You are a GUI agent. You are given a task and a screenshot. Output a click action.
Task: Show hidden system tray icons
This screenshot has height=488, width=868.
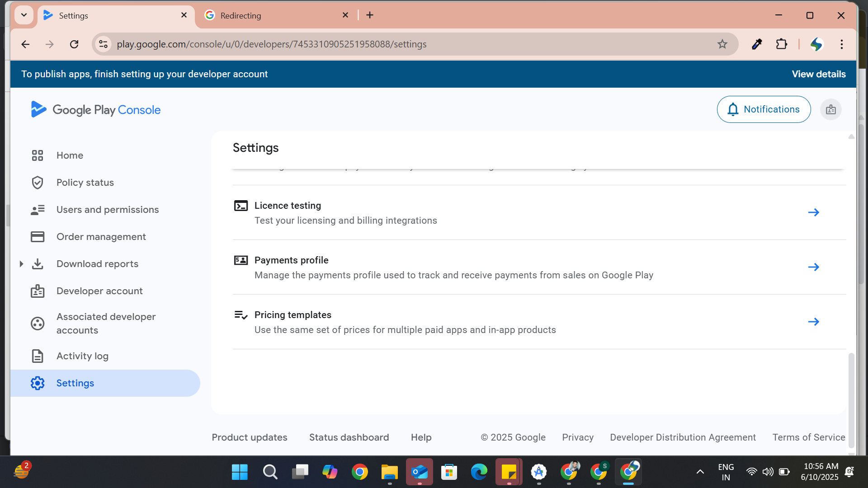700,472
